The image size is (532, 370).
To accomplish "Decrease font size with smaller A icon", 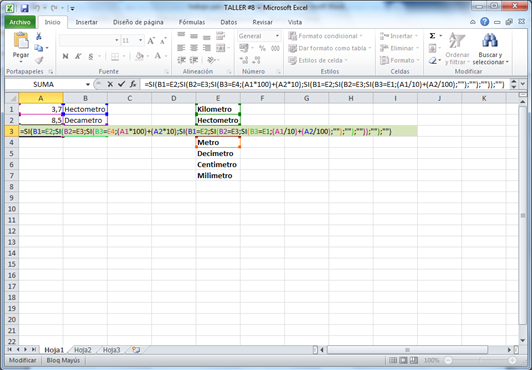I will pyautogui.click(x=163, y=41).
